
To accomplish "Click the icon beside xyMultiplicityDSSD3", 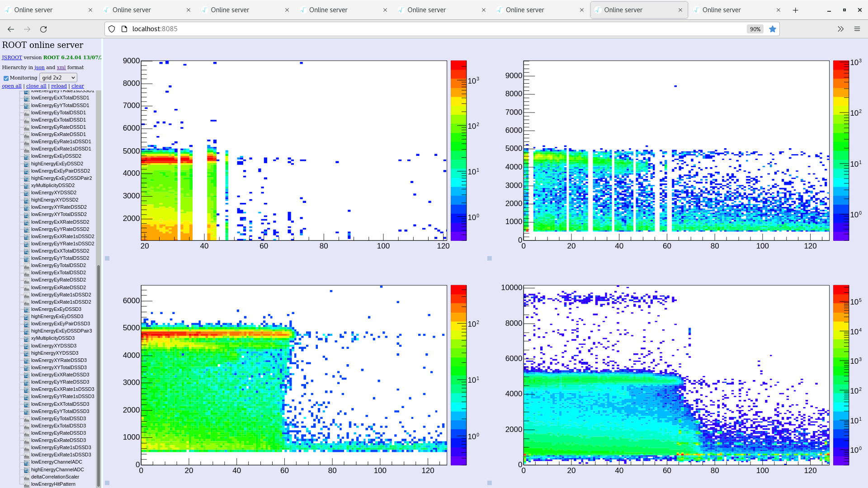I will (x=27, y=338).
